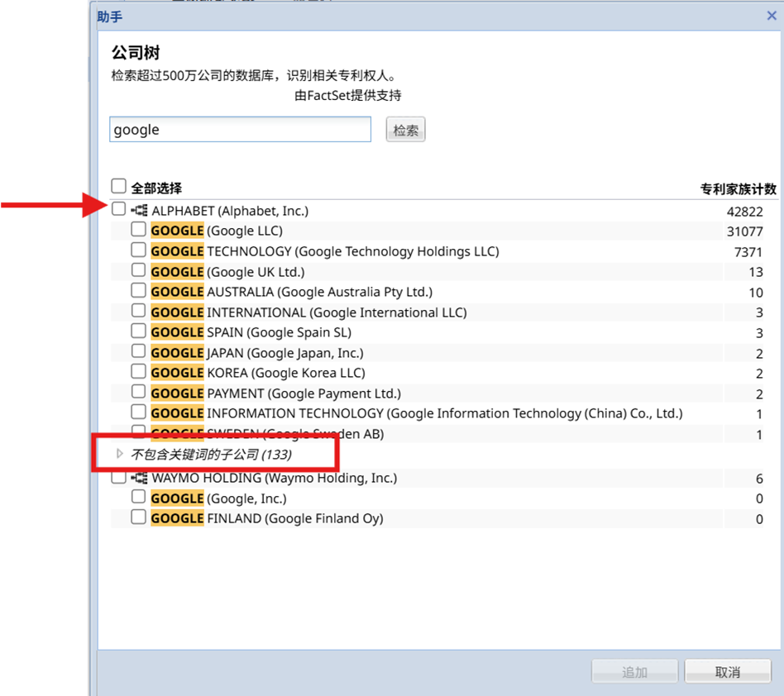Click the 42822 count for Alphabet
The height and width of the screenshot is (696, 784).
pos(744,212)
